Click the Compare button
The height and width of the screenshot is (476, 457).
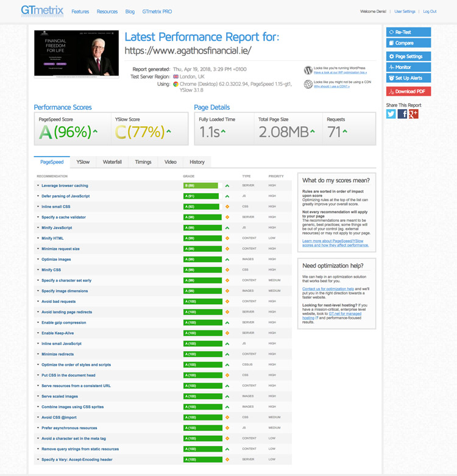(408, 43)
